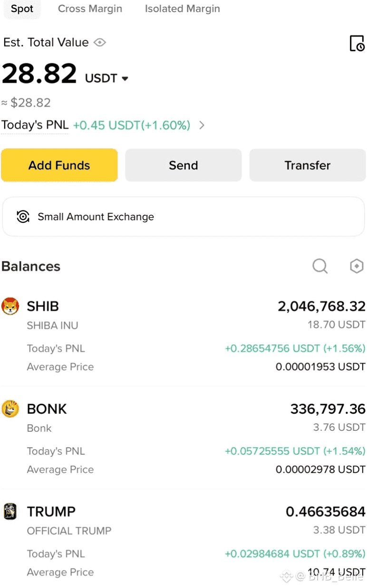Switch to the Cross Margin tab
Screen dimensions: 367x588
pos(90,9)
